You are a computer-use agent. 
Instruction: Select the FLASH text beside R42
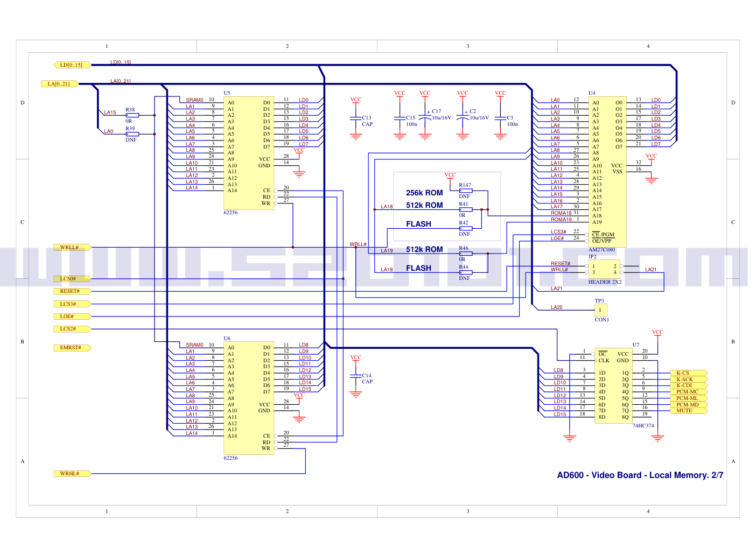[x=418, y=224]
